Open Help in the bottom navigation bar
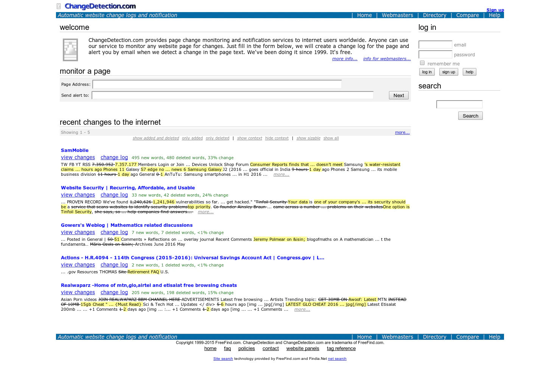The height and width of the screenshot is (392, 560). coord(494,337)
